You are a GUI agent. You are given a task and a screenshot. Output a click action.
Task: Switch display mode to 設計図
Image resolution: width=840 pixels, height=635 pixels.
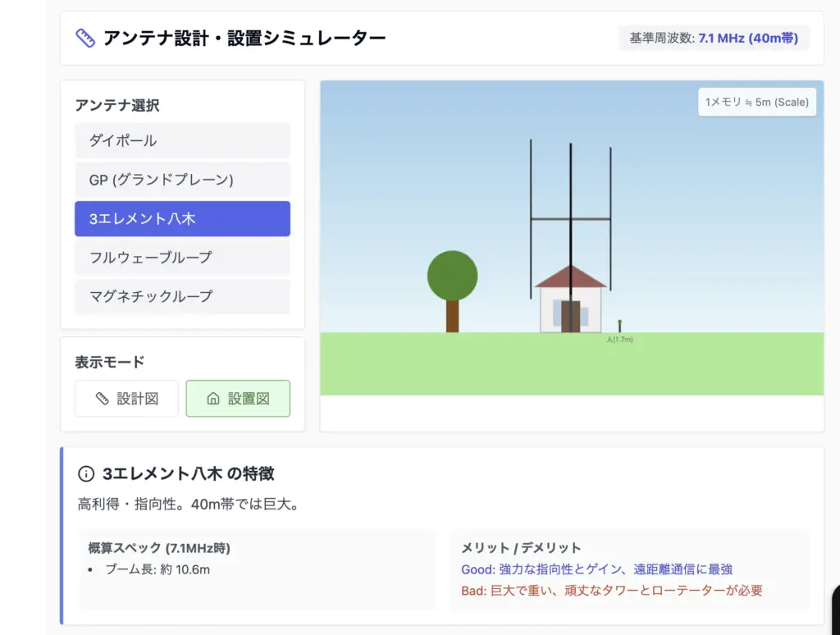click(126, 399)
